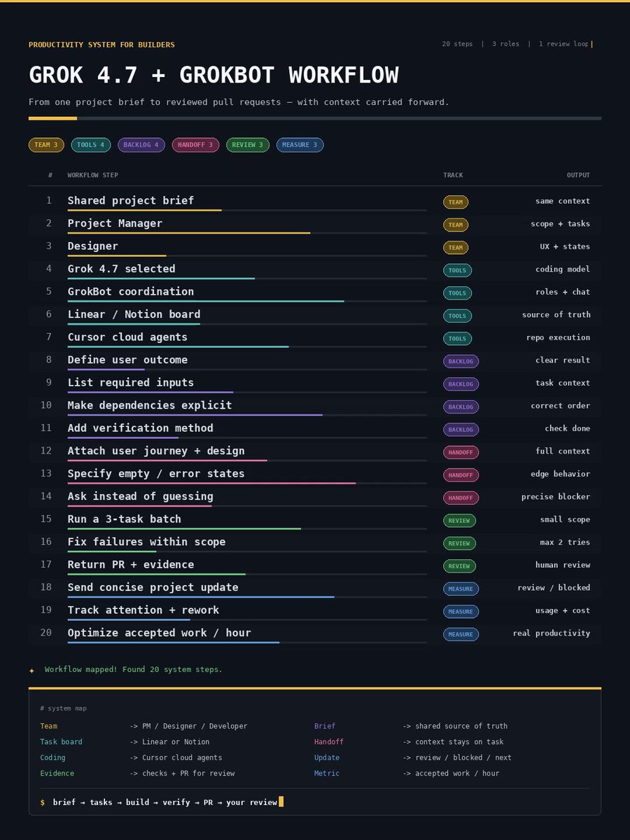Select the MEASURE 3 filter pill
This screenshot has width=630, height=840.
(300, 145)
